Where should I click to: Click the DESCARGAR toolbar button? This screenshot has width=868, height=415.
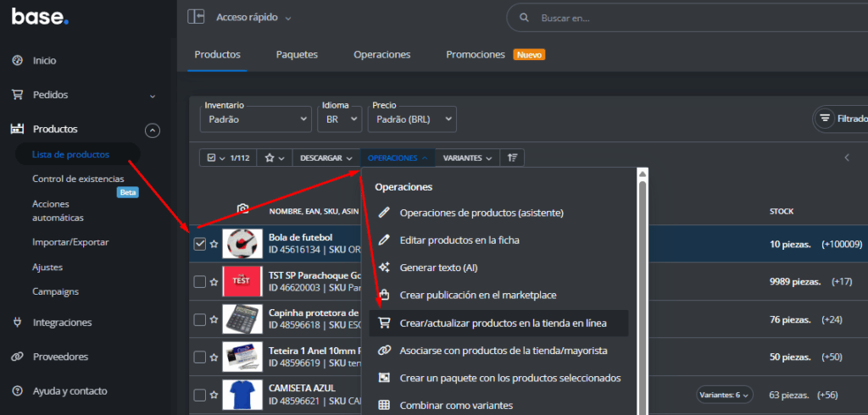tap(326, 158)
